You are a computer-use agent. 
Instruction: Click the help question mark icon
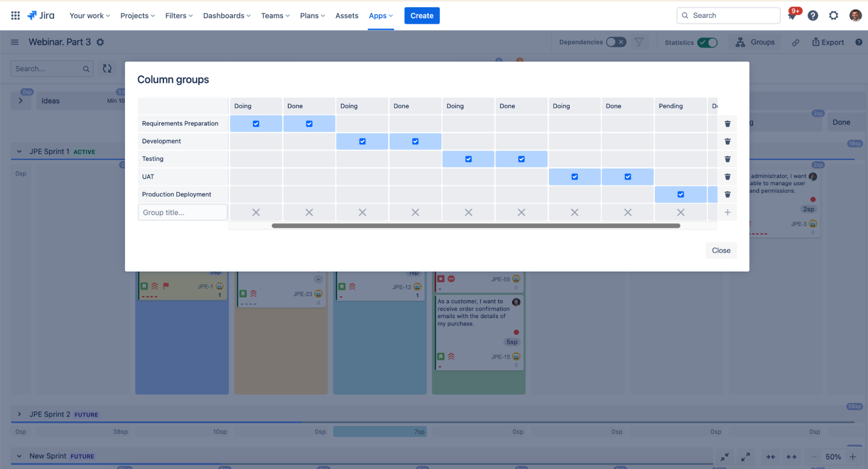pyautogui.click(x=812, y=16)
